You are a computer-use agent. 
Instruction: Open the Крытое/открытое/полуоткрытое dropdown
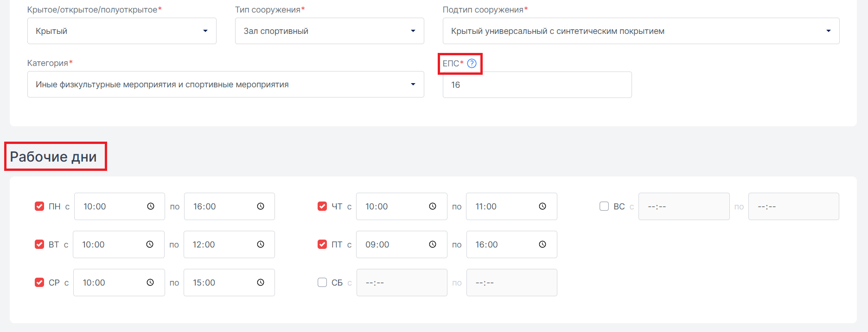pyautogui.click(x=121, y=31)
